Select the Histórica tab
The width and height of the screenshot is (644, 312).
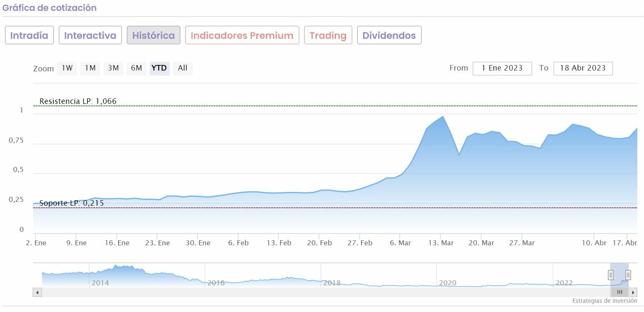[x=154, y=35]
